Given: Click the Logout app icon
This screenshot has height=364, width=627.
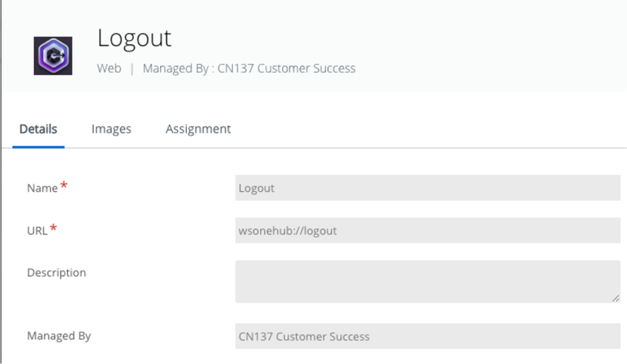Looking at the screenshot, I should click(x=53, y=56).
